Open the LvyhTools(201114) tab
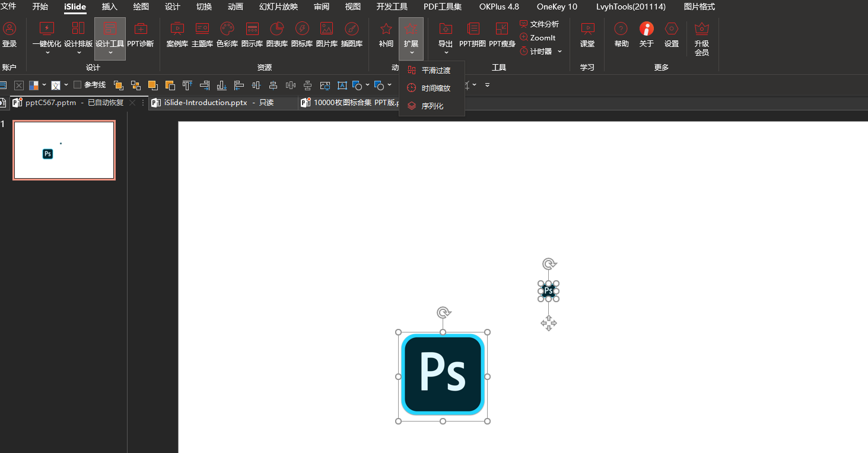868x453 pixels. (631, 7)
